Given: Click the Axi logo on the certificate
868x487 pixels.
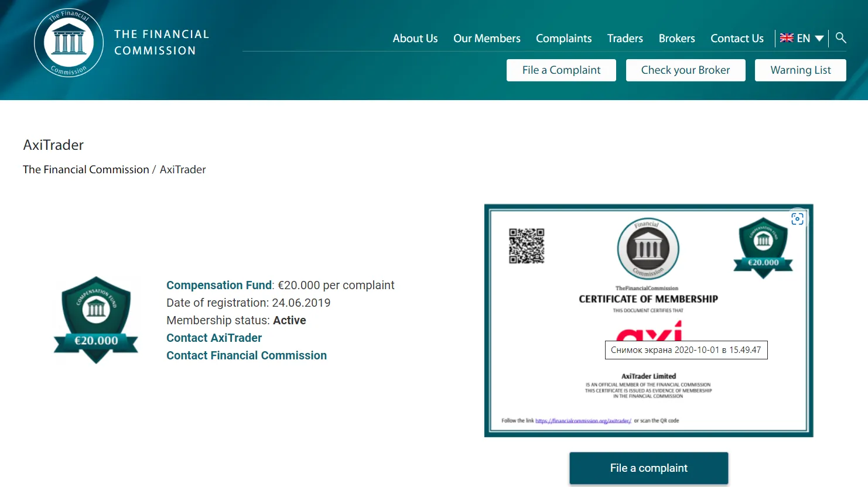Looking at the screenshot, I should point(649,331).
